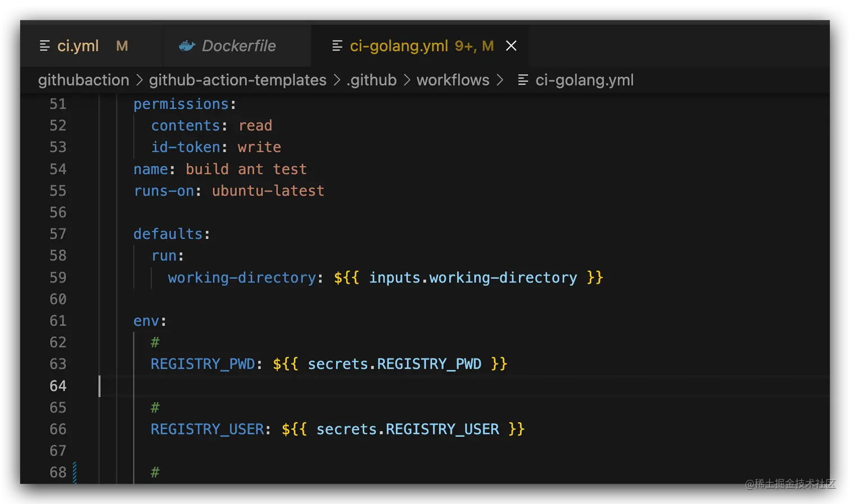Expand the .github folder in the breadcrumb bar

pyautogui.click(x=371, y=80)
